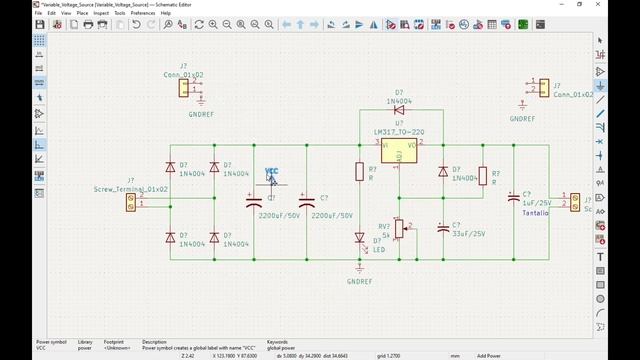Open the View menu
The width and height of the screenshot is (640, 360).
click(66, 13)
